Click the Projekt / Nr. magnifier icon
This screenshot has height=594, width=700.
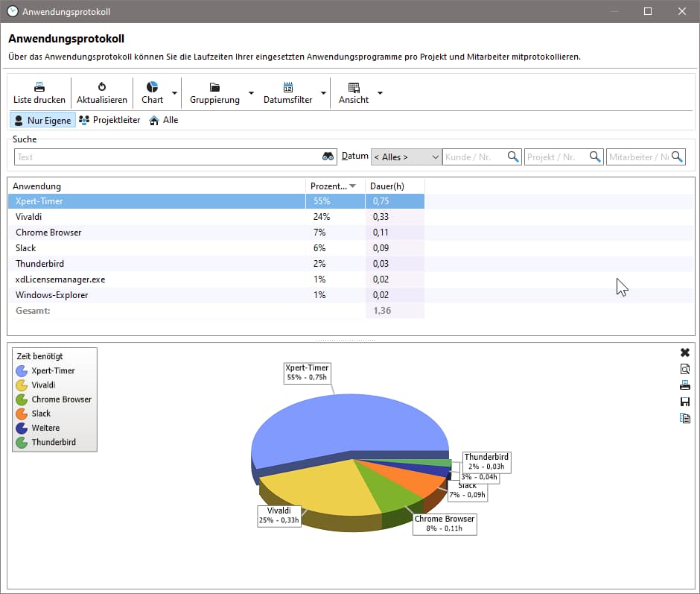(x=595, y=157)
